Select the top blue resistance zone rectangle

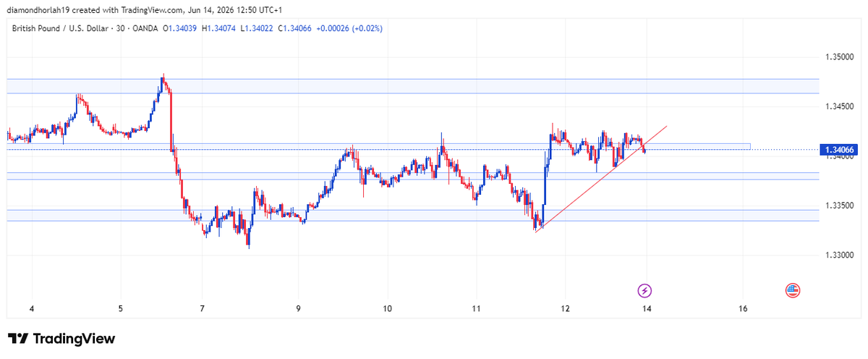(x=412, y=85)
